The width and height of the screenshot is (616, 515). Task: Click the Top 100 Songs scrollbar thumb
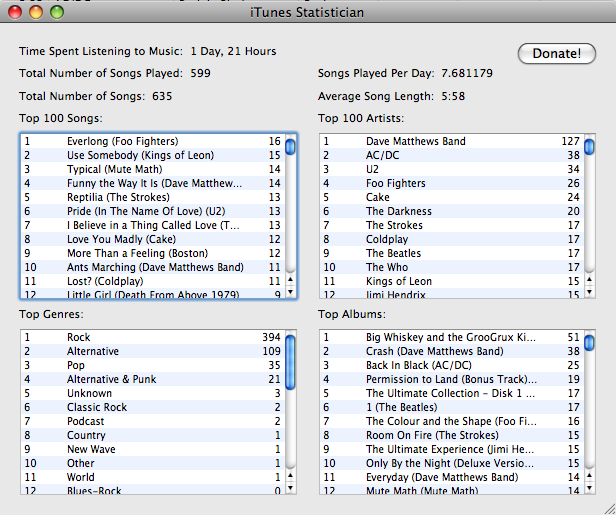pos(290,147)
